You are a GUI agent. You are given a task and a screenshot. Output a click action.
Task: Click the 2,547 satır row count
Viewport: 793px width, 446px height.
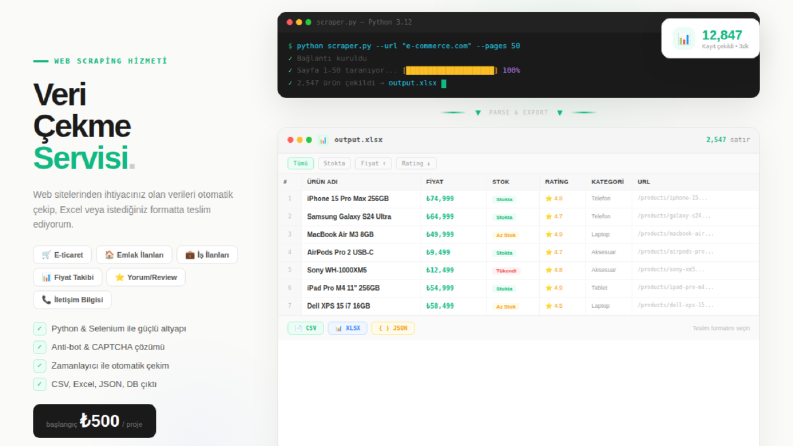pos(728,140)
